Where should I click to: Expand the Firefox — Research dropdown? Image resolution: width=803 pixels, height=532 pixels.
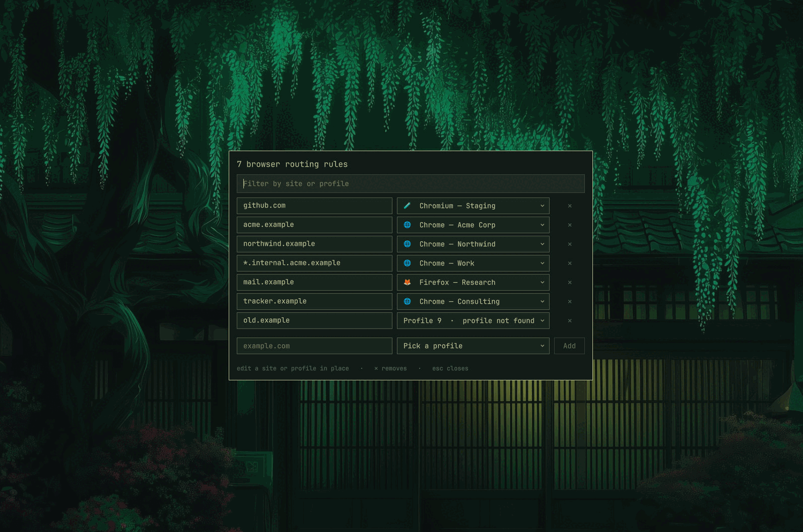[473, 282]
